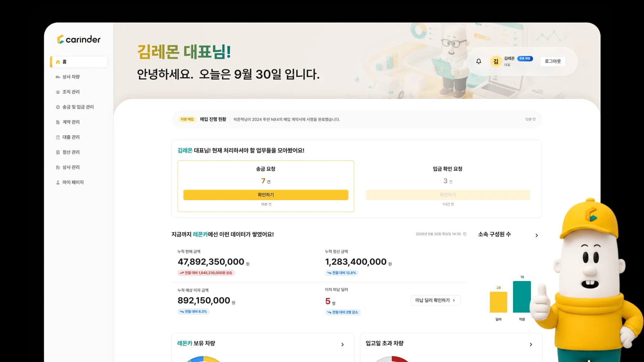The height and width of the screenshot is (362, 644).
Task: Click the 전월 대비 1,845,230,000원 상승 badge
Action: [x=206, y=273]
